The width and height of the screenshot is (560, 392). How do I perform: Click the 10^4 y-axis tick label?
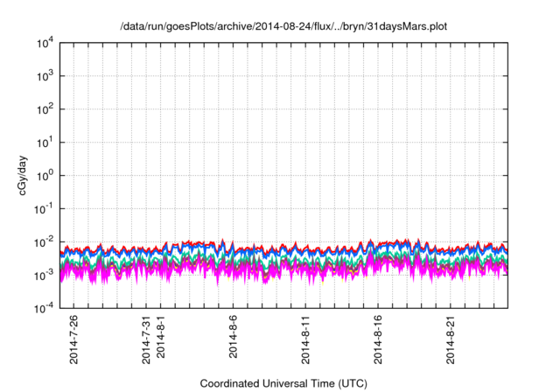[45, 43]
